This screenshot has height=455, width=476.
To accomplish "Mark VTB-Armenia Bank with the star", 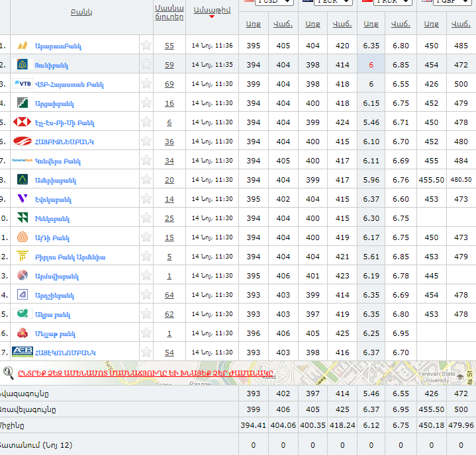I will (146, 84).
